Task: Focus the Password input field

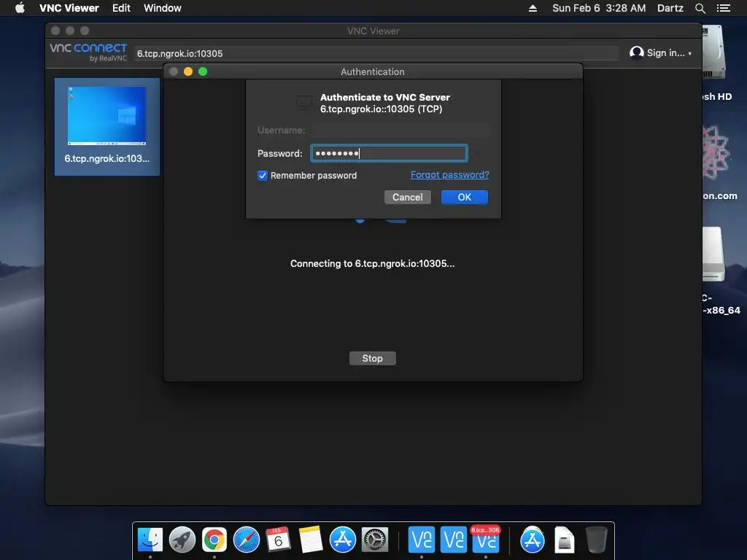Action: 389,153
